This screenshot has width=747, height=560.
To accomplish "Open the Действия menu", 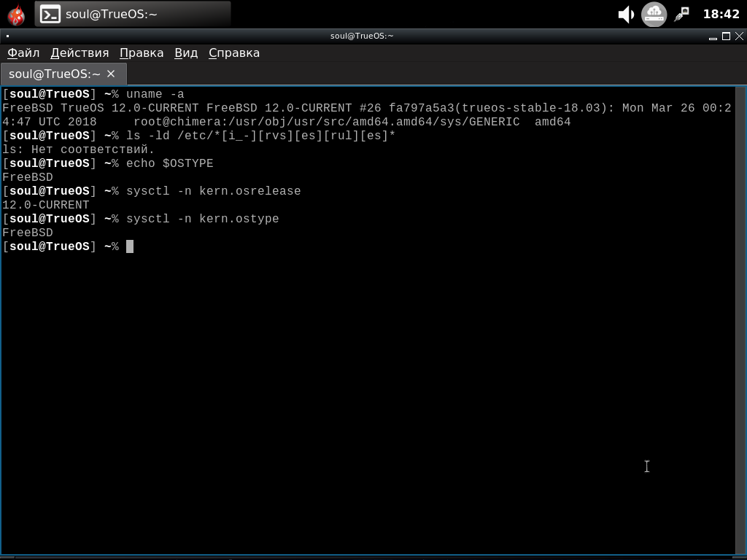I will coord(80,52).
